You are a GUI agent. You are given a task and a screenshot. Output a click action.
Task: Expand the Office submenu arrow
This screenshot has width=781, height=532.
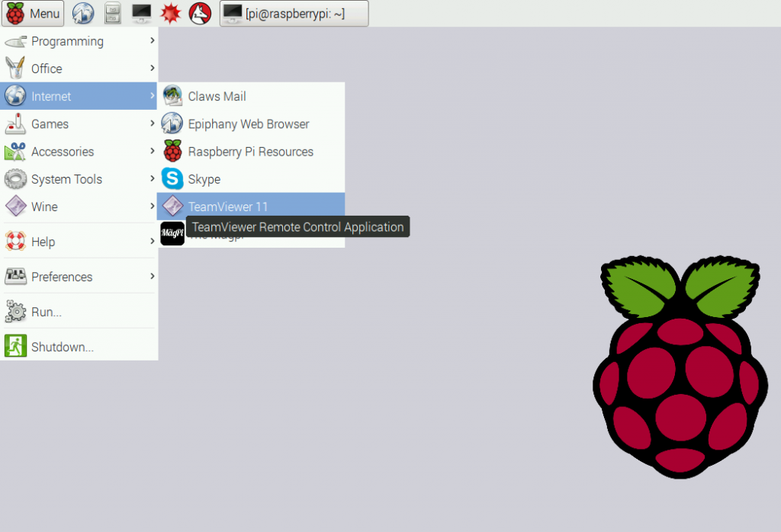coord(153,68)
